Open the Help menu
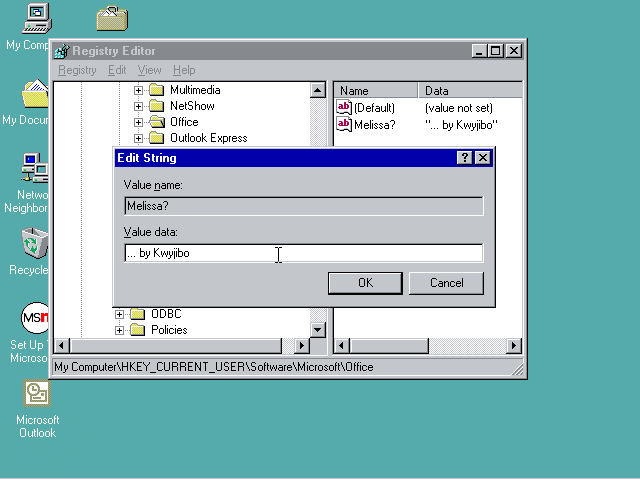The image size is (640, 480). tap(184, 70)
